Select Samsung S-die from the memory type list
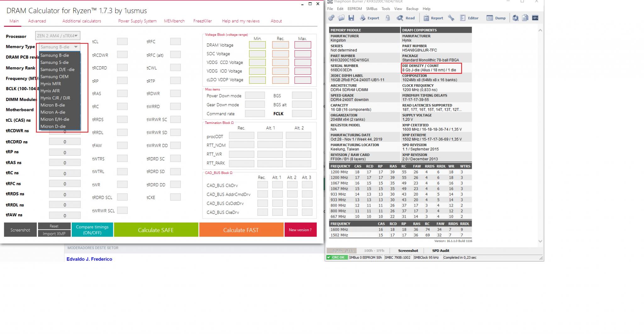644x334 pixels. [60, 62]
